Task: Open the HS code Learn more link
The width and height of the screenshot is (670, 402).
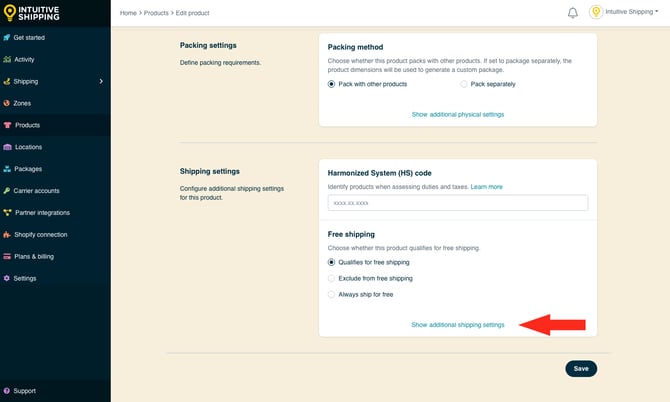Action: (x=486, y=187)
